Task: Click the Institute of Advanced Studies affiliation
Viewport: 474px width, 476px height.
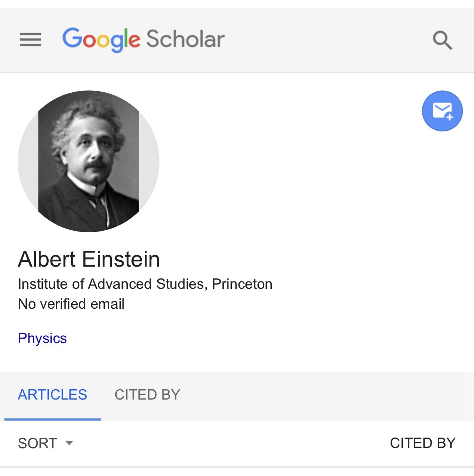Action: [145, 284]
